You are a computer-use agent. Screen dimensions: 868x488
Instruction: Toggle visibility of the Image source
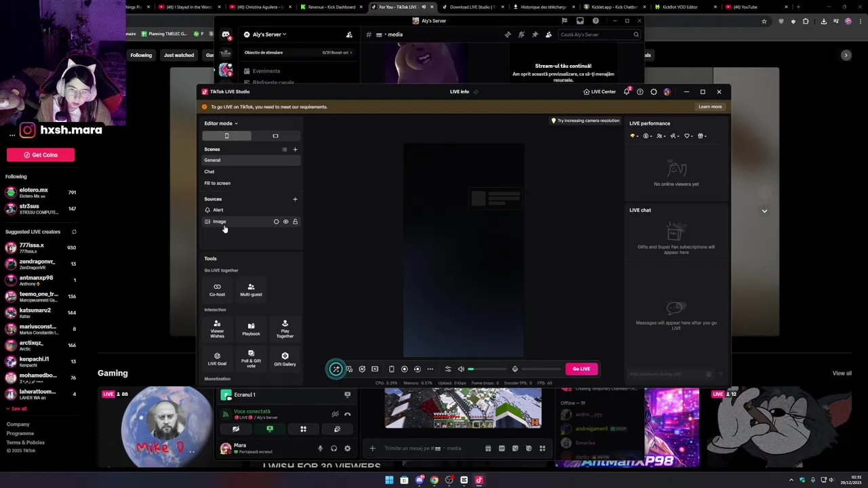(285, 222)
